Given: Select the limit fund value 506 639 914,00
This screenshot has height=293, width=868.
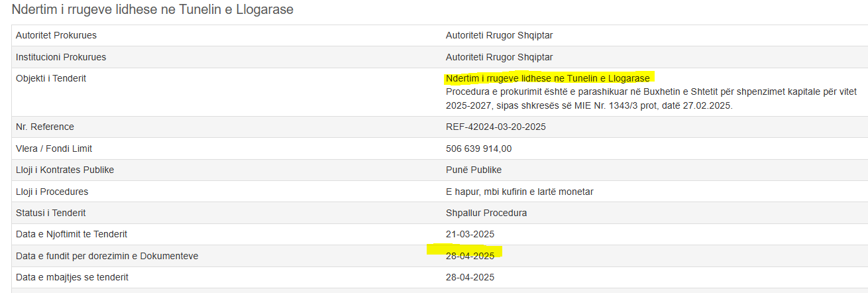Looking at the screenshot, I should (478, 148).
